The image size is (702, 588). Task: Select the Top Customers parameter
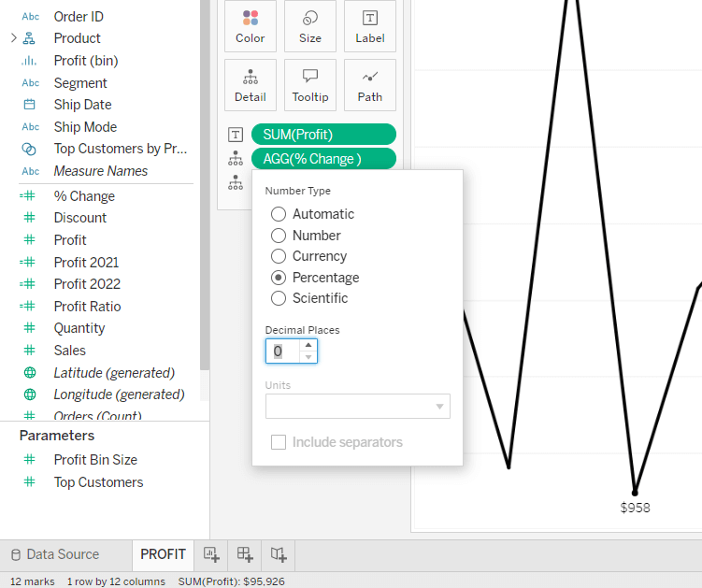click(x=98, y=481)
